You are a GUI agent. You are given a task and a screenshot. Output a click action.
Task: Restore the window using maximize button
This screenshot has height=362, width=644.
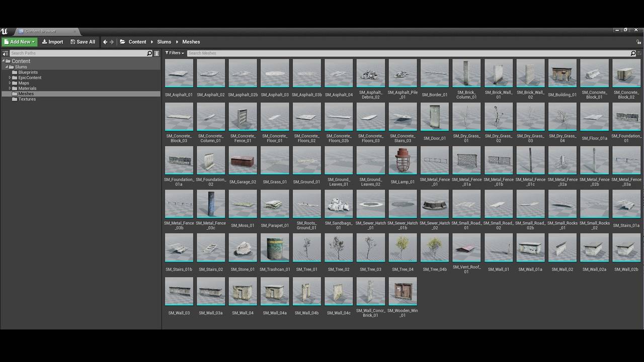pos(625,30)
